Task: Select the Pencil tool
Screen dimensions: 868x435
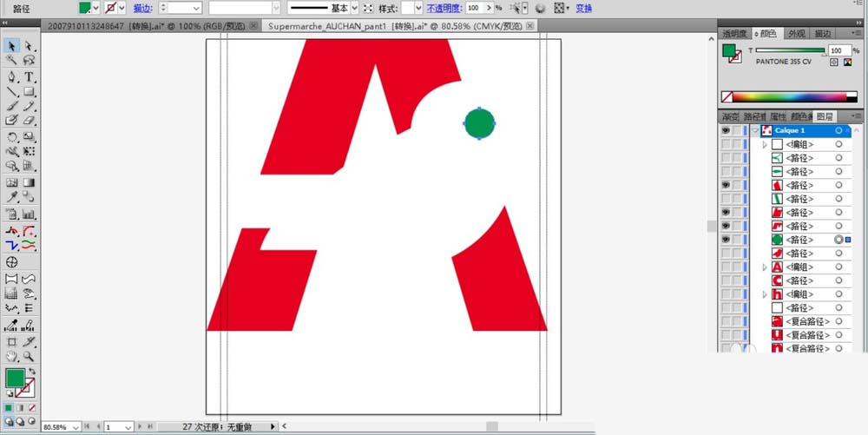Action: [x=29, y=106]
